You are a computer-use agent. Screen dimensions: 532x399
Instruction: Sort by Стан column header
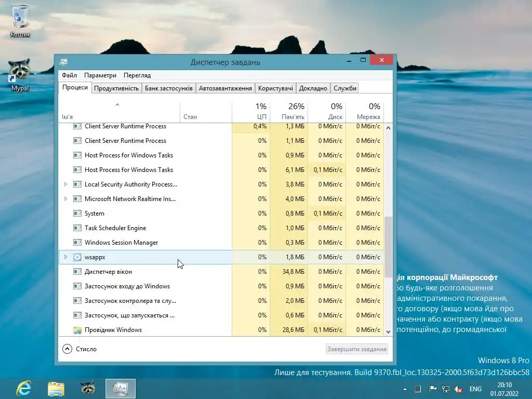206,112
